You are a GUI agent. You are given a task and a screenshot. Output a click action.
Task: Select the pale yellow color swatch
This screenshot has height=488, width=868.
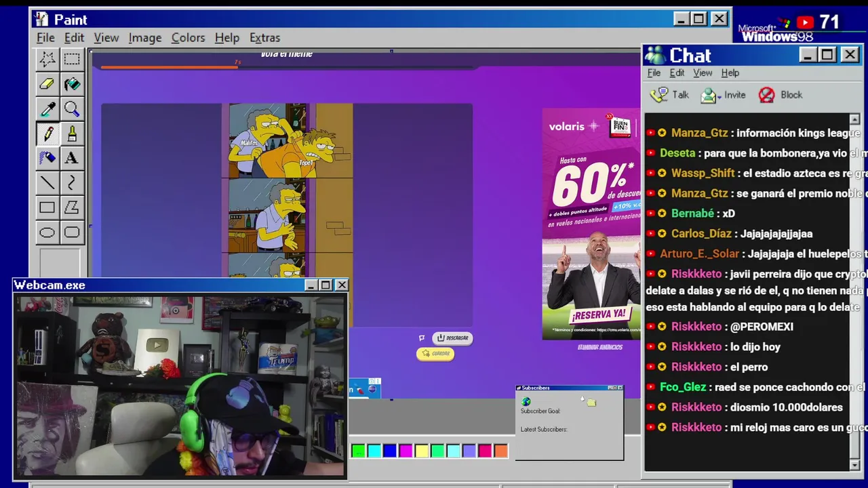pyautogui.click(x=421, y=451)
